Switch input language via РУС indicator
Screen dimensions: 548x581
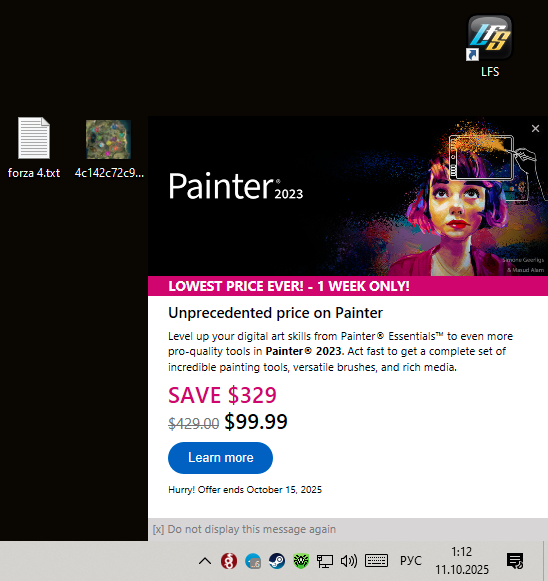pos(411,561)
